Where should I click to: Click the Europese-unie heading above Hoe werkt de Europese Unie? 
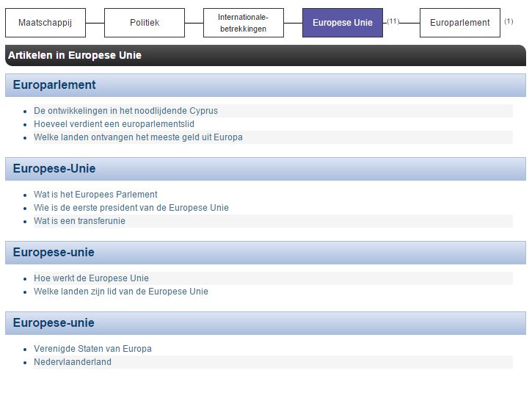pos(54,253)
